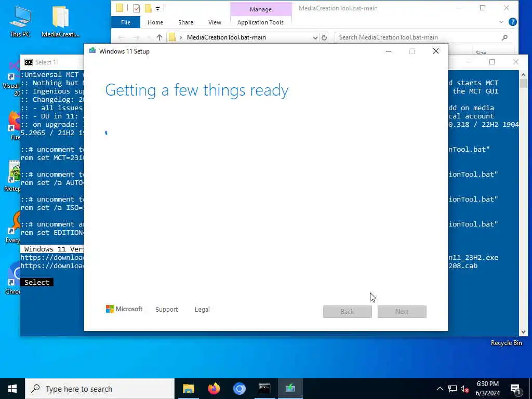Open the Firefox desktop shortcut
This screenshot has height=399, width=532.
[15, 126]
